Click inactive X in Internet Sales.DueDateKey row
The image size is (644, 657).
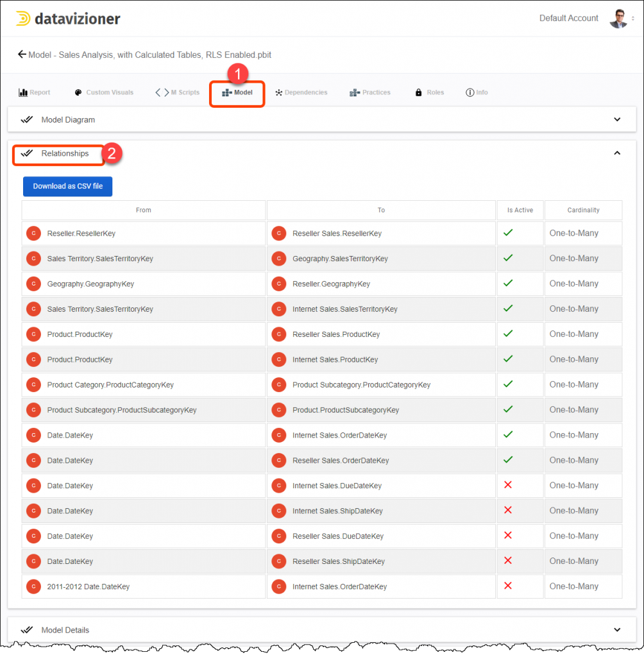pos(508,485)
